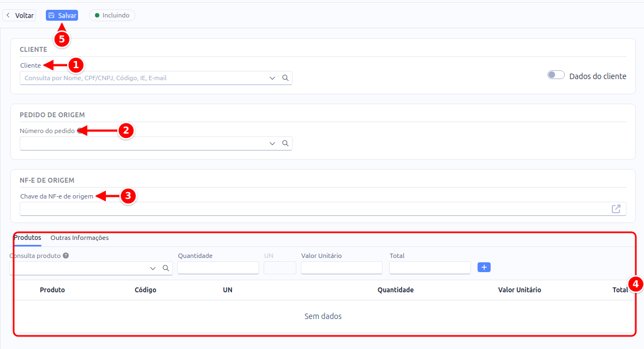Click the Valor Unitário column header
This screenshot has width=644, height=349.
[520, 290]
